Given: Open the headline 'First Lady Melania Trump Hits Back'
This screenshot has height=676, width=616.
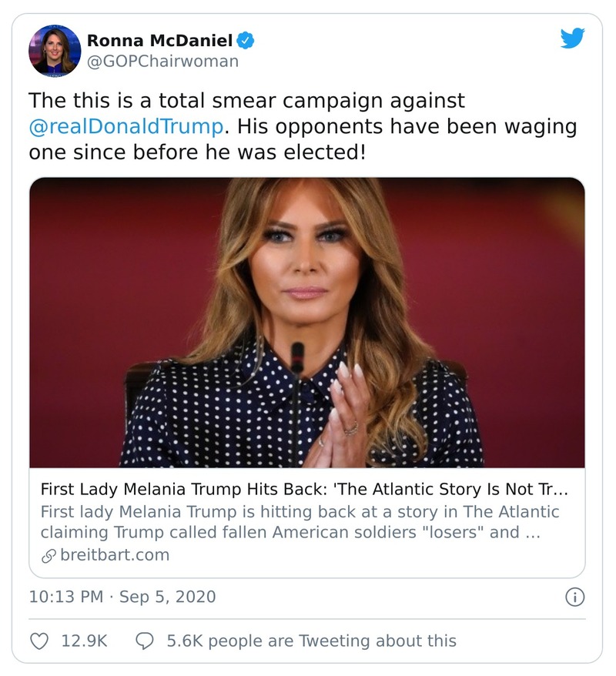Looking at the screenshot, I should tap(308, 487).
